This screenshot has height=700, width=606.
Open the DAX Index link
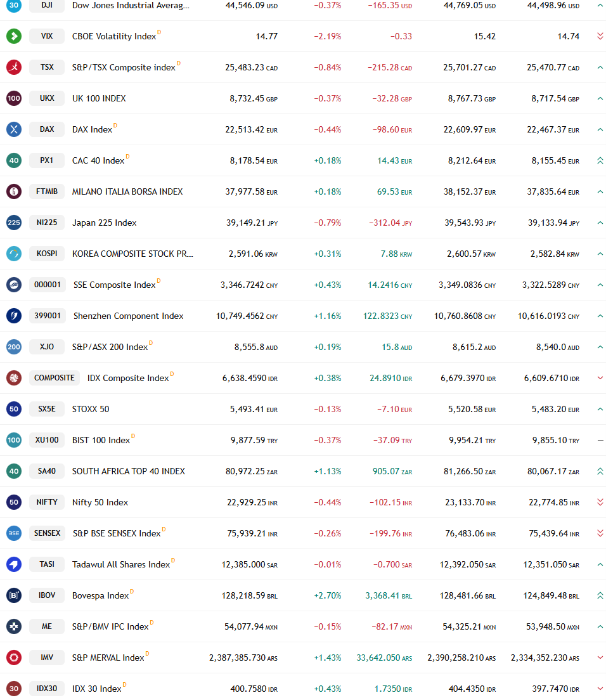pyautogui.click(x=92, y=129)
